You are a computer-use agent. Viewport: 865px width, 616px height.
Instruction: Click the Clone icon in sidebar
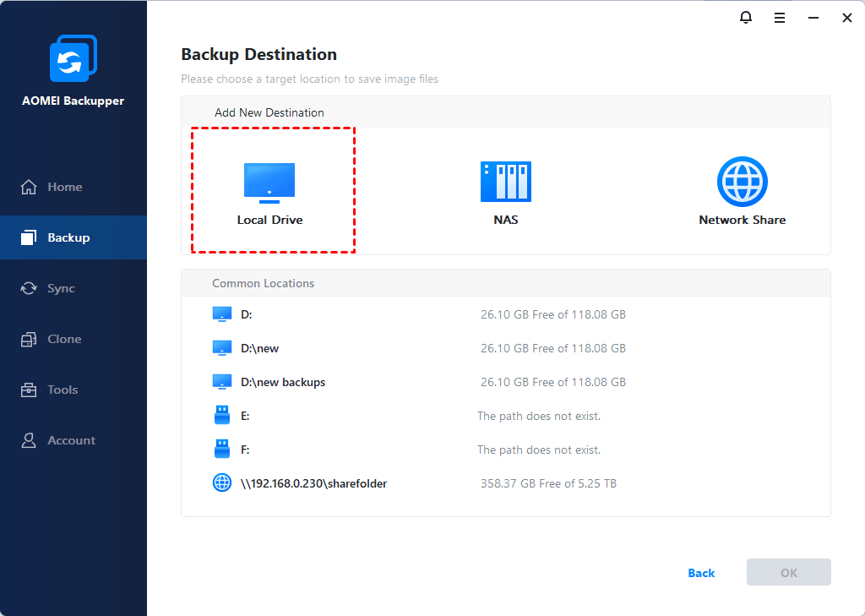tap(29, 339)
